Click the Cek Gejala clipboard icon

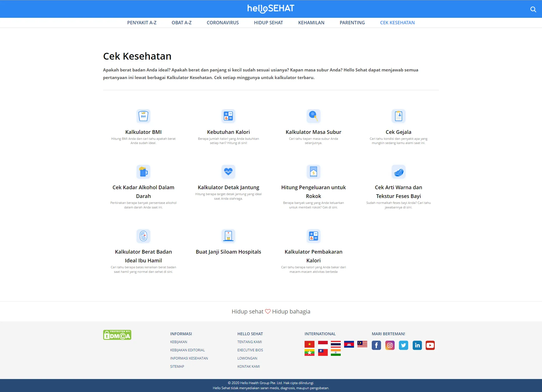click(398, 116)
